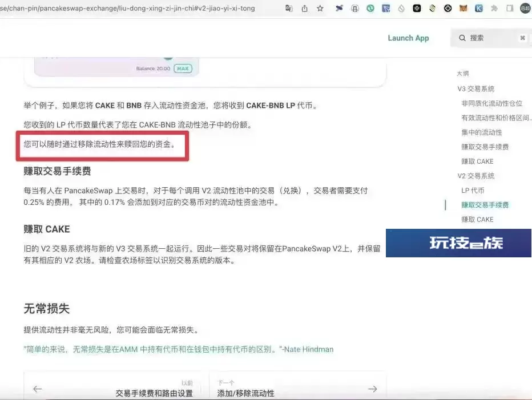
Task: Select 赚取 CAKE under V3 outline
Action: pos(477,161)
